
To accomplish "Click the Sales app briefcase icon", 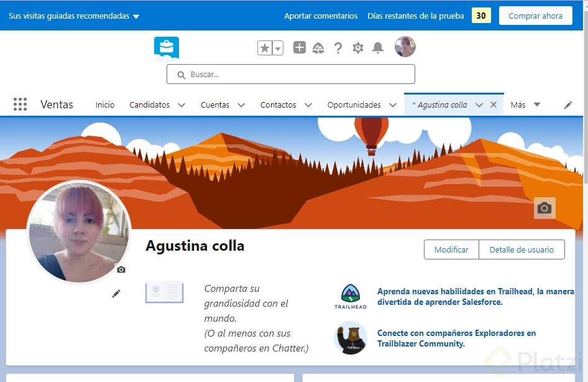I will click(167, 49).
